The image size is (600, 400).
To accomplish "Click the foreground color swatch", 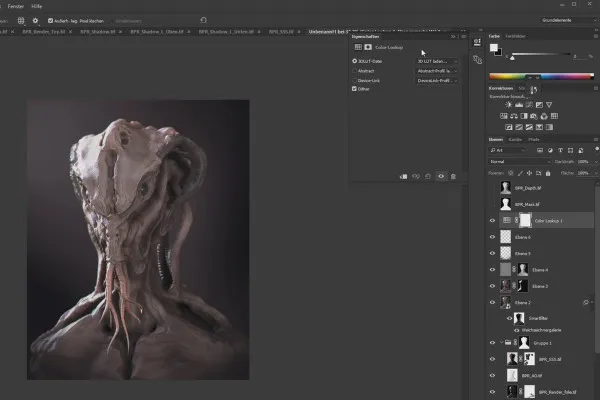I will [x=494, y=47].
